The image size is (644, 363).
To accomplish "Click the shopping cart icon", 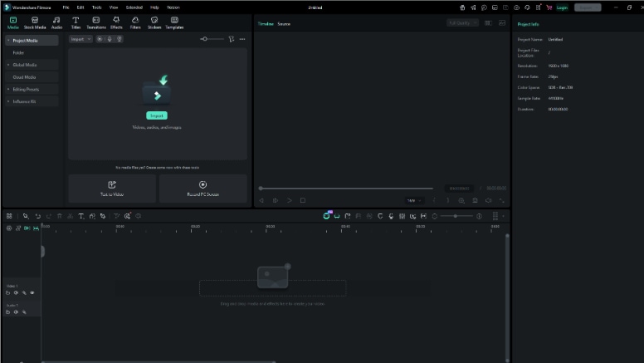I will 549,7.
